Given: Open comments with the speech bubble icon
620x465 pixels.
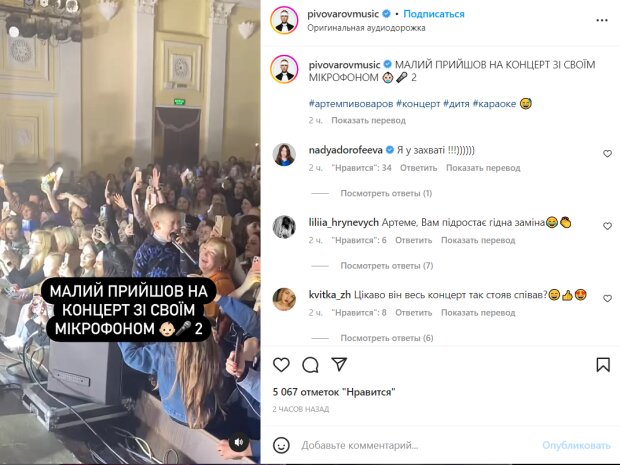Looking at the screenshot, I should pyautogui.click(x=310, y=365).
